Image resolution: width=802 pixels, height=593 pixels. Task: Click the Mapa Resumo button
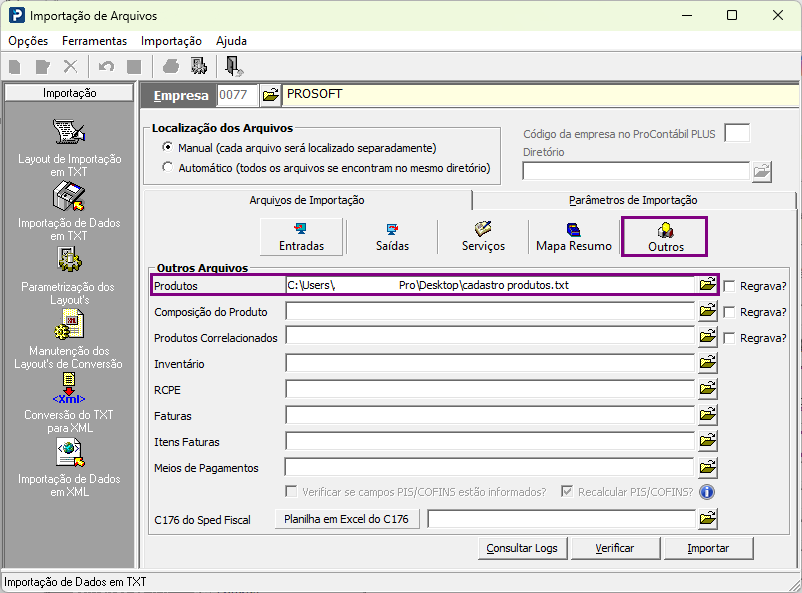click(x=574, y=236)
